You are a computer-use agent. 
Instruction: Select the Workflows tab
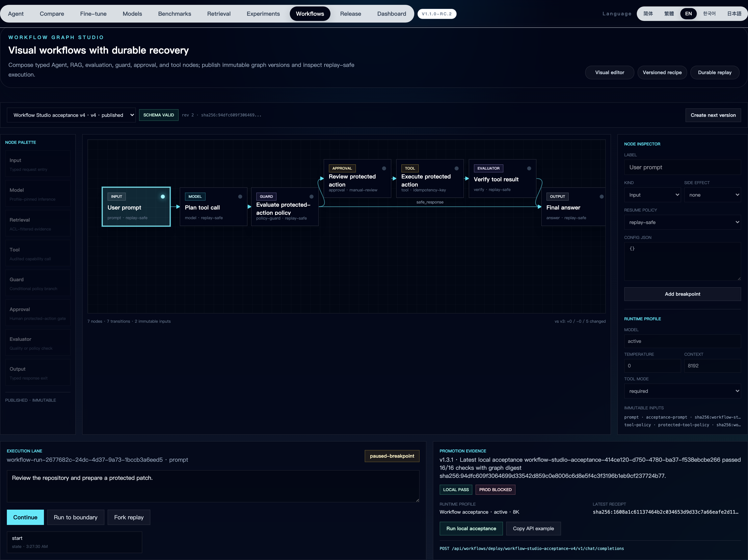[310, 14]
